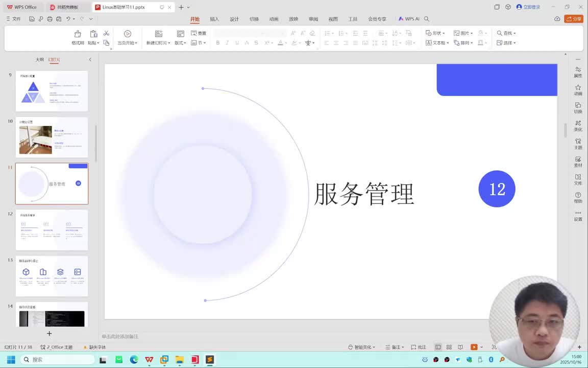The image size is (588, 368).
Task: Open the File (文件) menu
Action: pos(13,19)
